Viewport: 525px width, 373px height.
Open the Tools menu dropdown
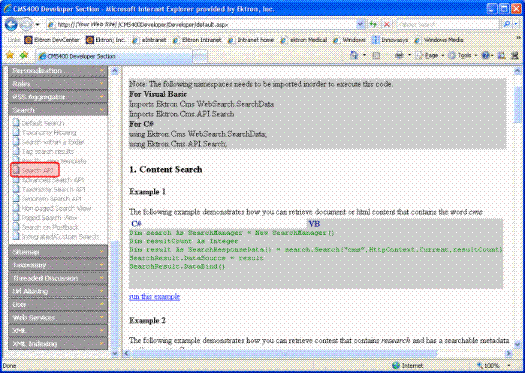[463, 56]
